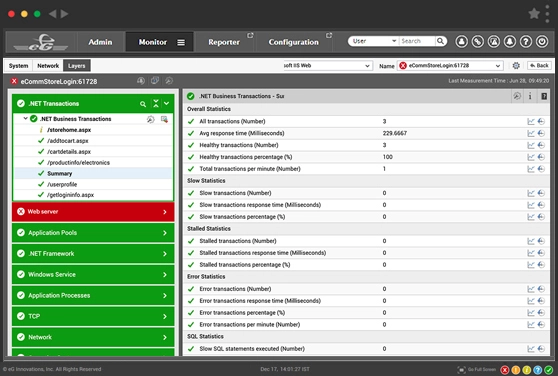Click the notification bell icon
Image resolution: width=558 pixels, height=376 pixels.
(x=510, y=42)
